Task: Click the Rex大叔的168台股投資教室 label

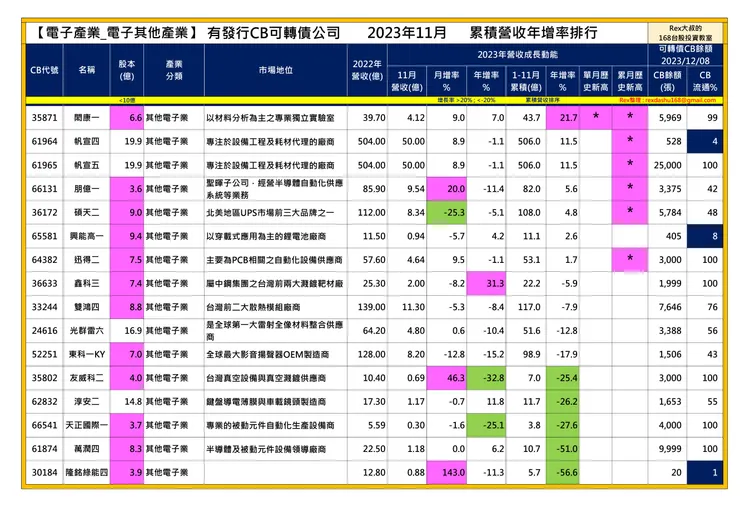Action: click(x=685, y=33)
